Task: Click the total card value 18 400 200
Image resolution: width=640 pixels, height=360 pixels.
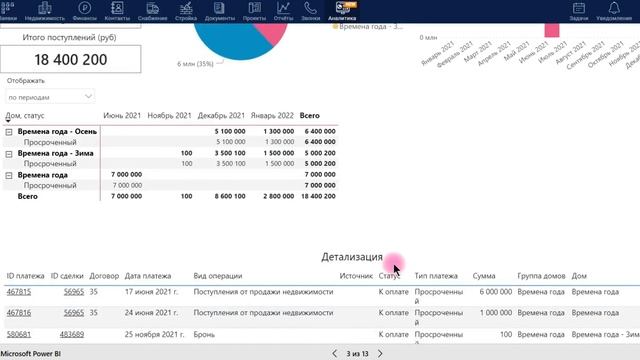Action: point(71,60)
